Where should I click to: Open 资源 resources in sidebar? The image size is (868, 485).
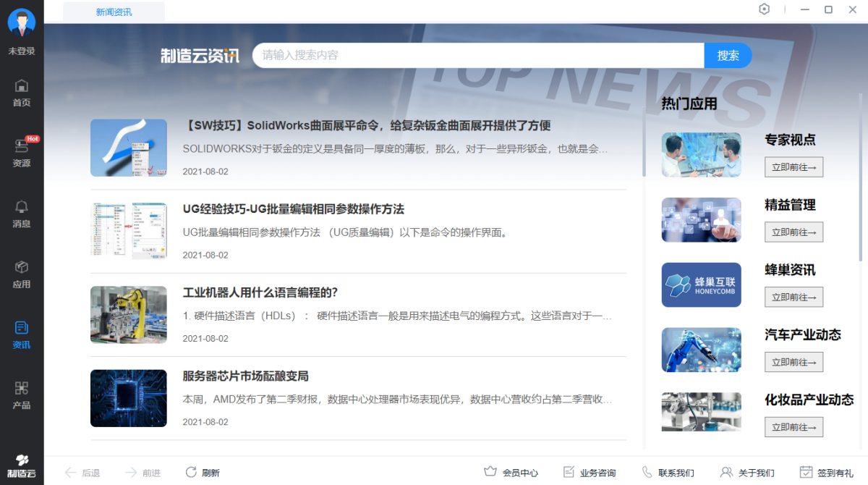click(x=22, y=153)
